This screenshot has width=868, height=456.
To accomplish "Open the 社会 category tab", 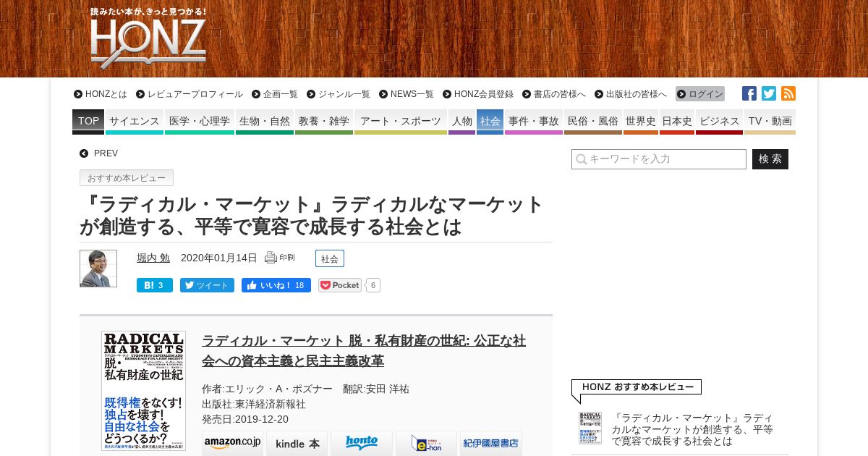I will 490,122.
